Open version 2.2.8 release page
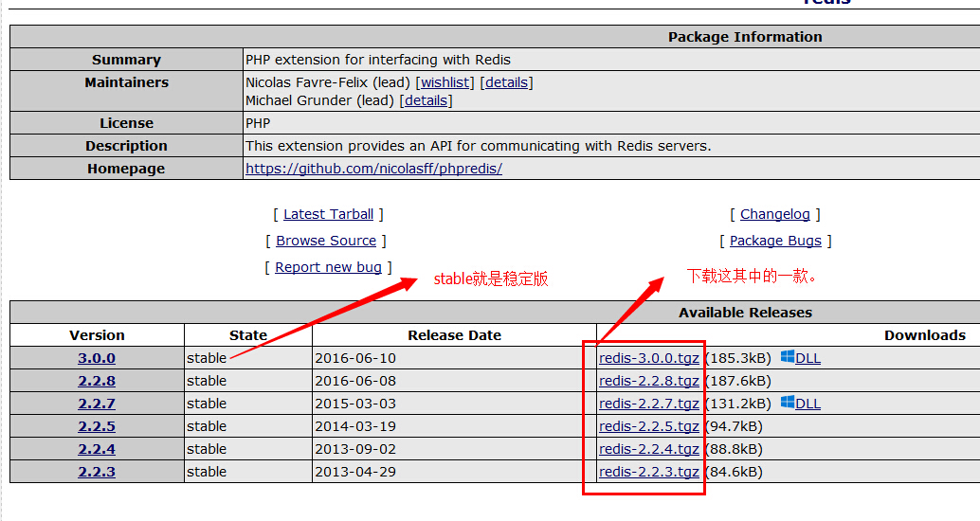 point(97,381)
